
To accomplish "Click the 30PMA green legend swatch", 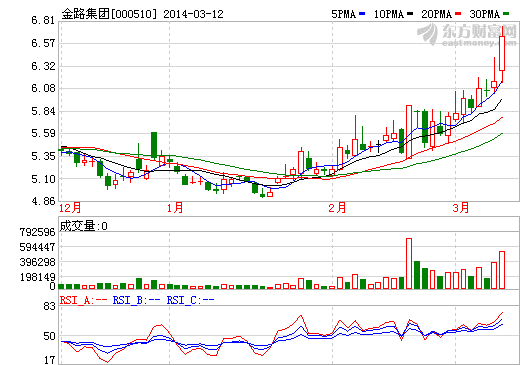I will pyautogui.click(x=506, y=14).
